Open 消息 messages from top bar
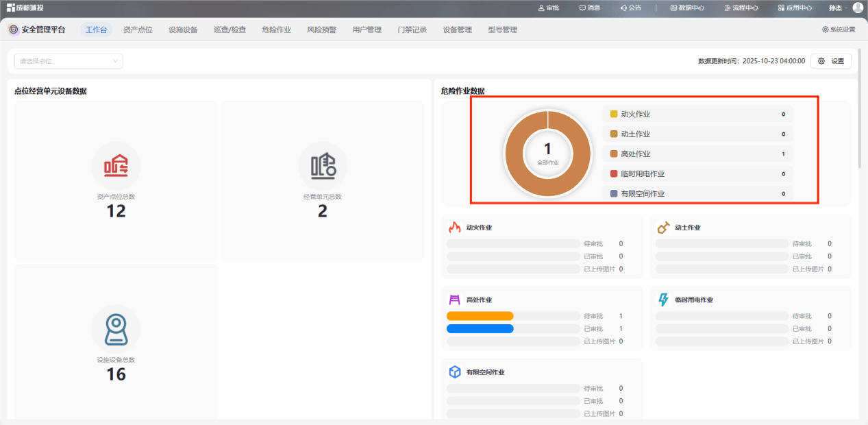 click(x=589, y=8)
